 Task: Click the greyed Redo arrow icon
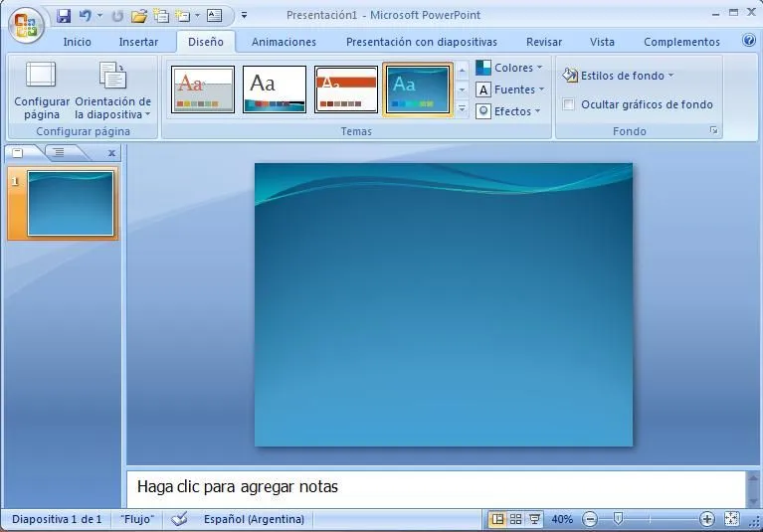tap(117, 16)
